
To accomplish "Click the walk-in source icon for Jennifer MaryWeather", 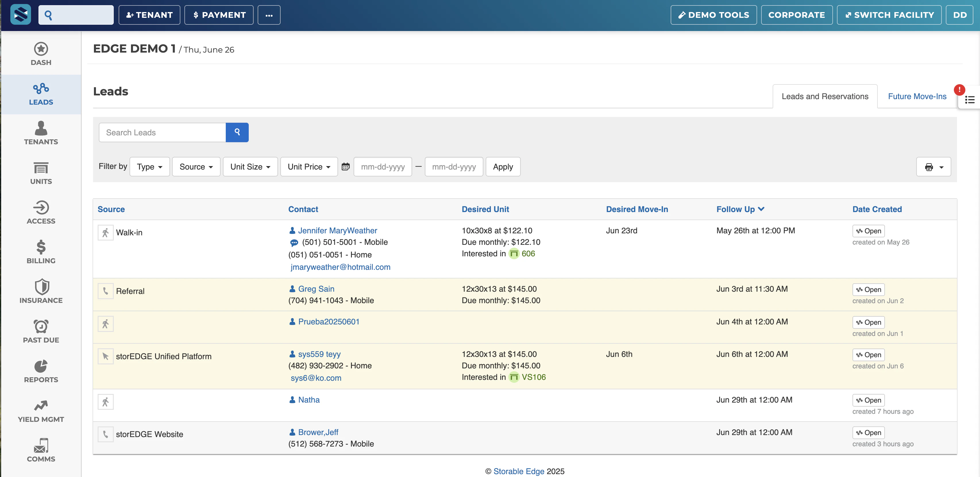I will pyautogui.click(x=105, y=232).
